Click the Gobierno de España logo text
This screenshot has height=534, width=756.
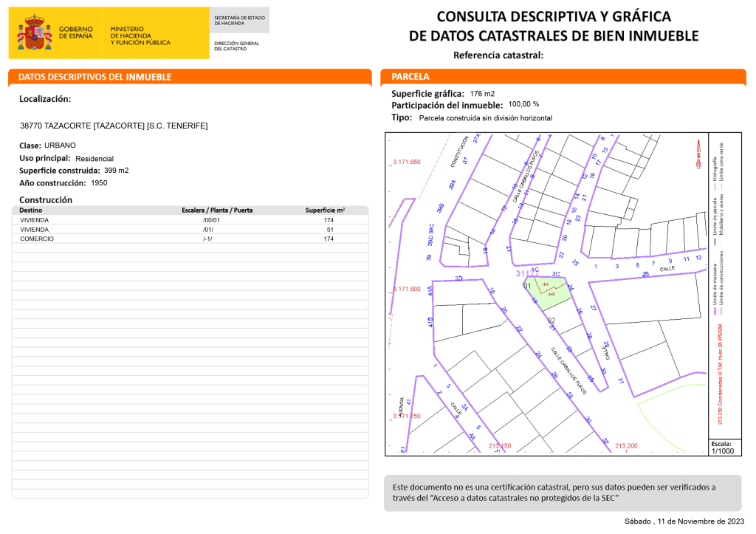75,33
